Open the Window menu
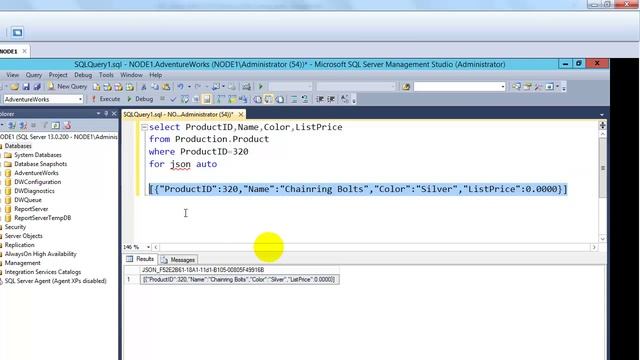This screenshot has width=640, height=360. click(131, 75)
